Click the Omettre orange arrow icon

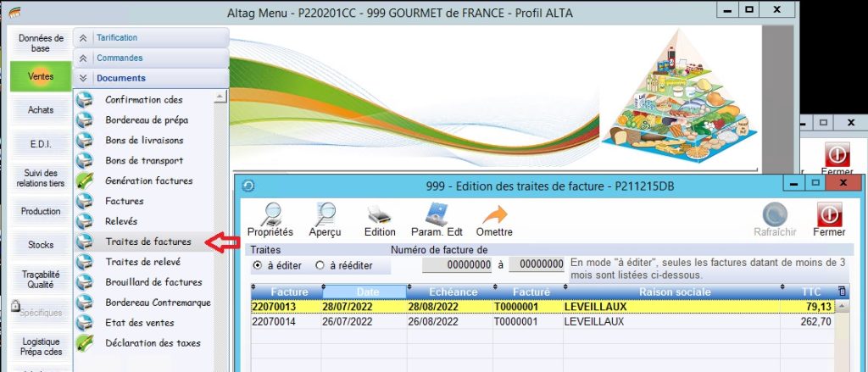[494, 215]
